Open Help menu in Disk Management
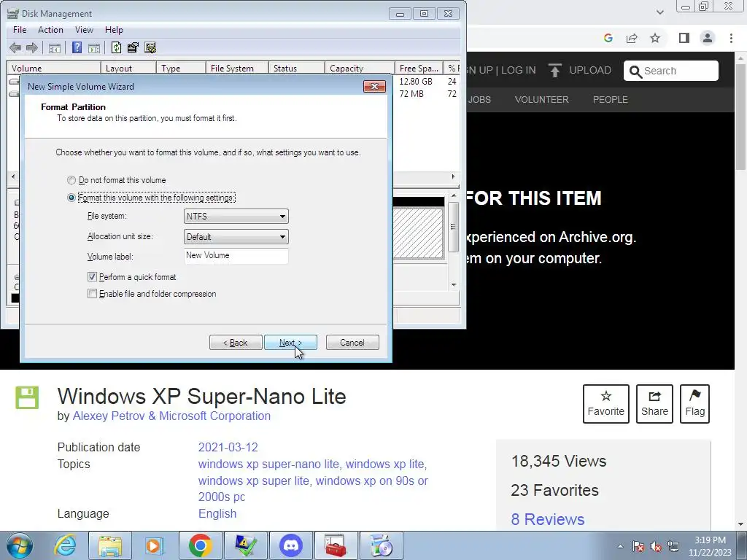 114,29
